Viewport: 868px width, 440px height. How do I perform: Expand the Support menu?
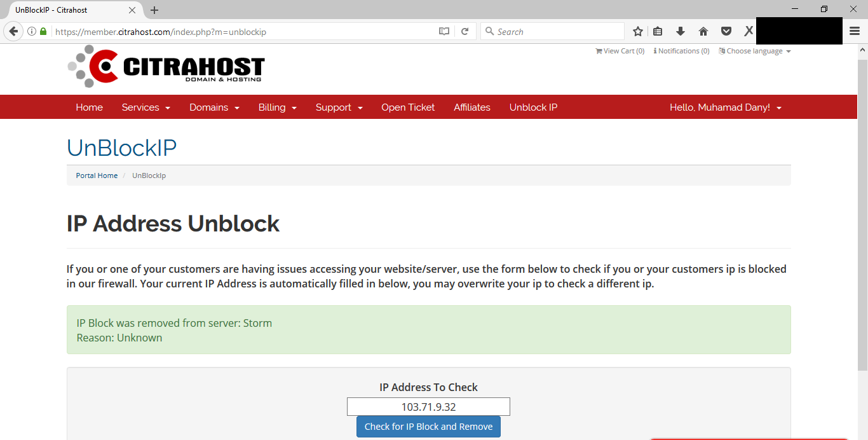[339, 107]
